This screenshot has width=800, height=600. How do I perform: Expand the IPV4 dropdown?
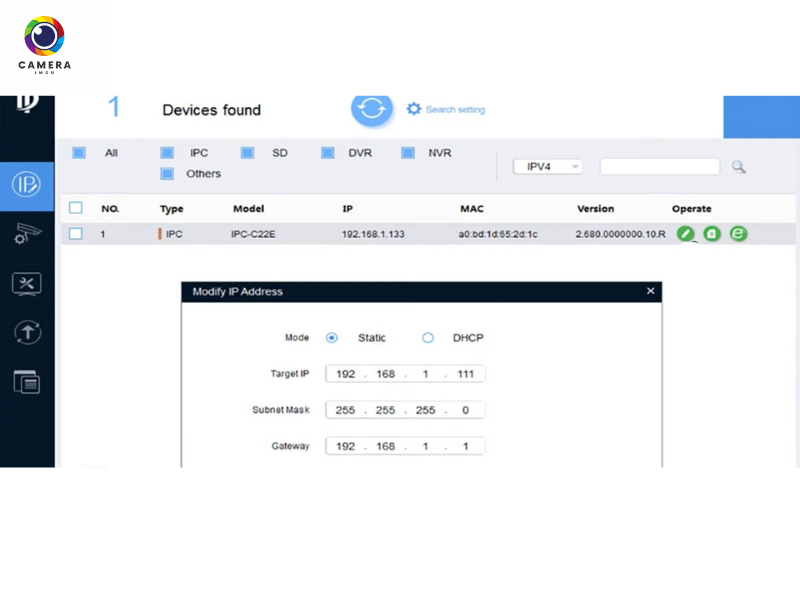[547, 167]
